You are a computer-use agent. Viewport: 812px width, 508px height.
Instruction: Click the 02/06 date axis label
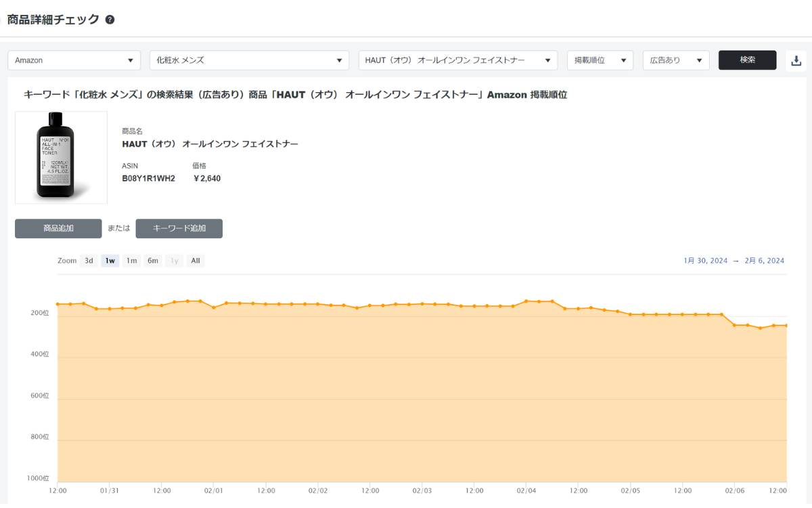pos(735,490)
